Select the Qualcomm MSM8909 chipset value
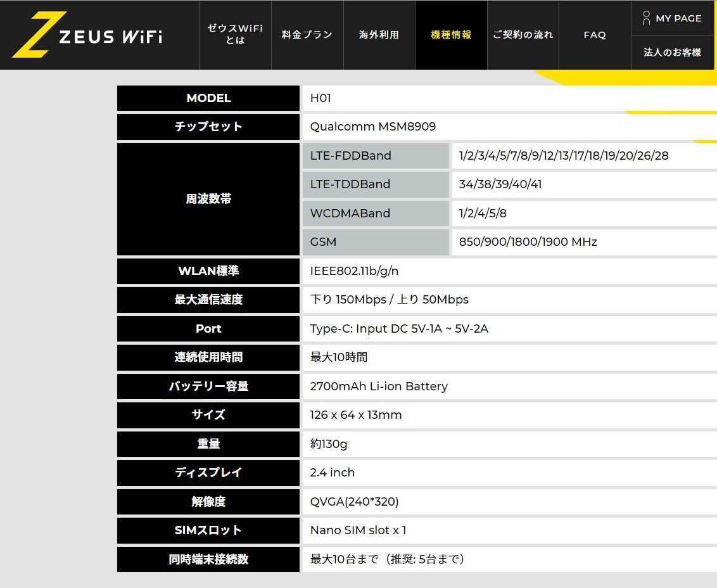This screenshot has height=588, width=717. coord(372,127)
